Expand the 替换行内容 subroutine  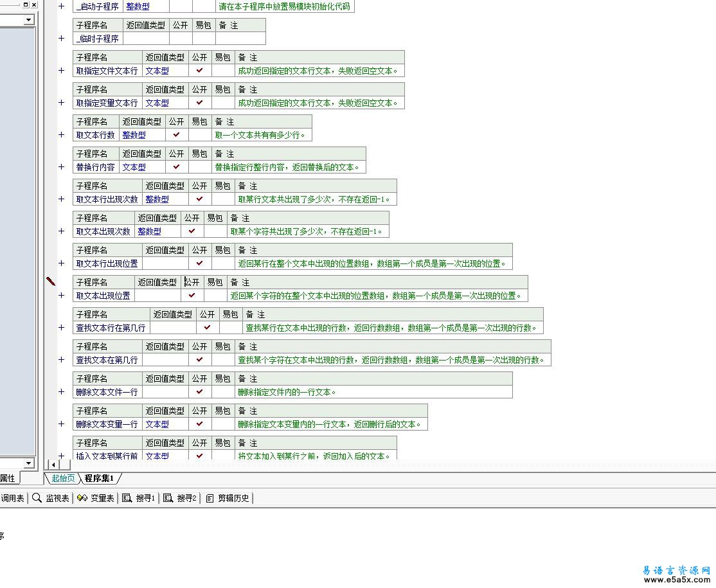(x=61, y=166)
